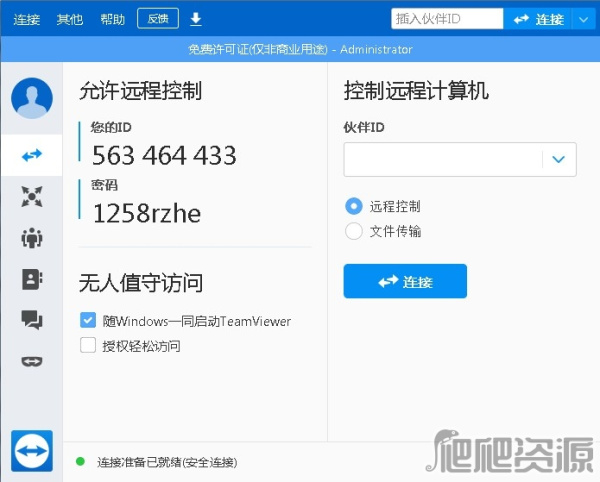Open the 连接 menu
Image resolution: width=600 pixels, height=482 pixels.
[x=27, y=19]
